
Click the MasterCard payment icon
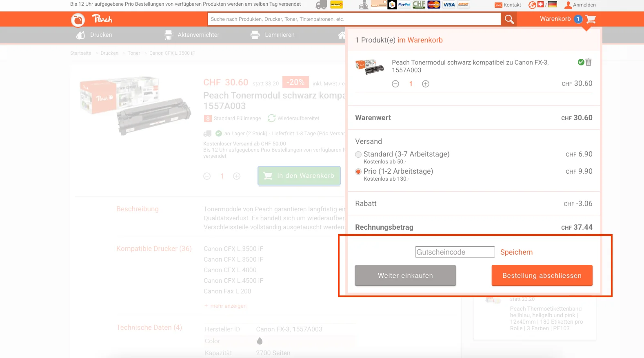coord(434,4)
